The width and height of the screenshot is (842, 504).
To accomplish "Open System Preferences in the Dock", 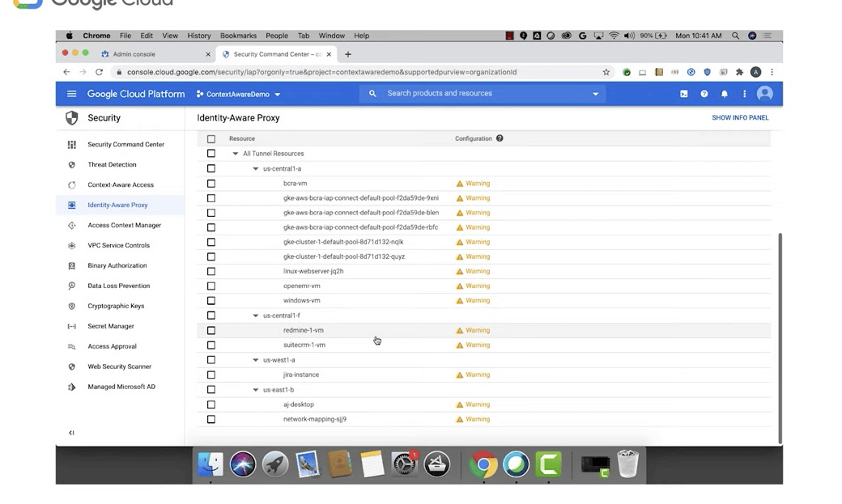I will click(x=404, y=464).
